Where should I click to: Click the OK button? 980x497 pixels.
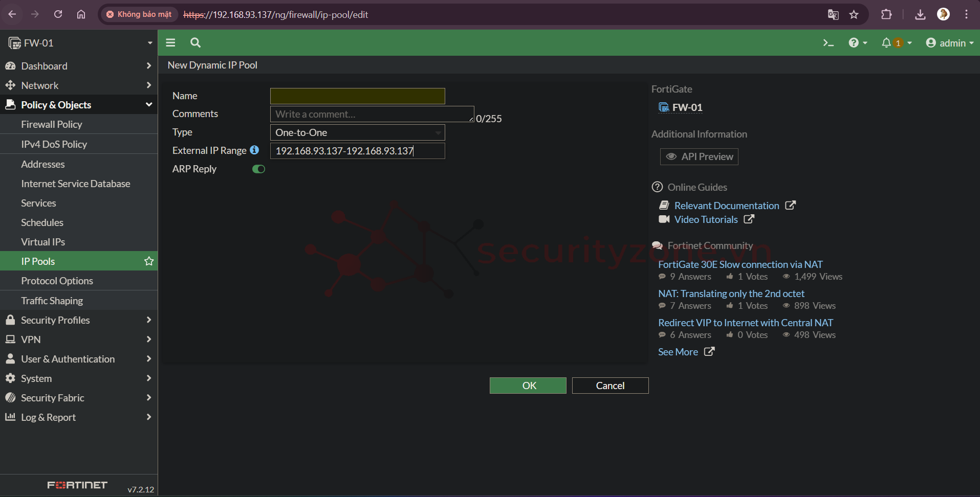pos(528,386)
